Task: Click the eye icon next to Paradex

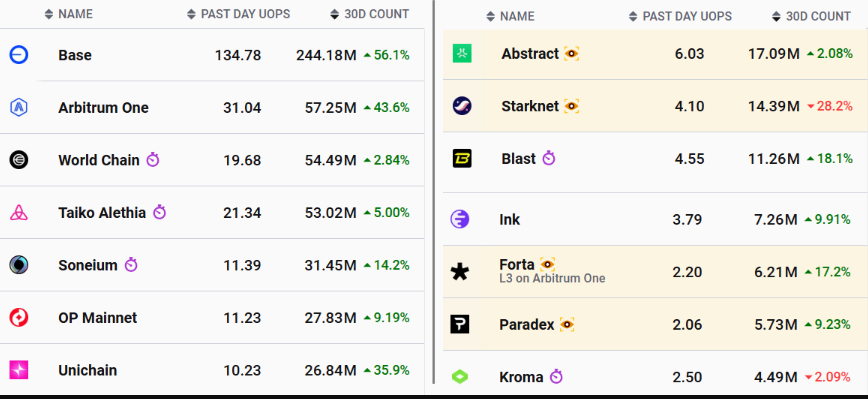Action: [x=567, y=325]
